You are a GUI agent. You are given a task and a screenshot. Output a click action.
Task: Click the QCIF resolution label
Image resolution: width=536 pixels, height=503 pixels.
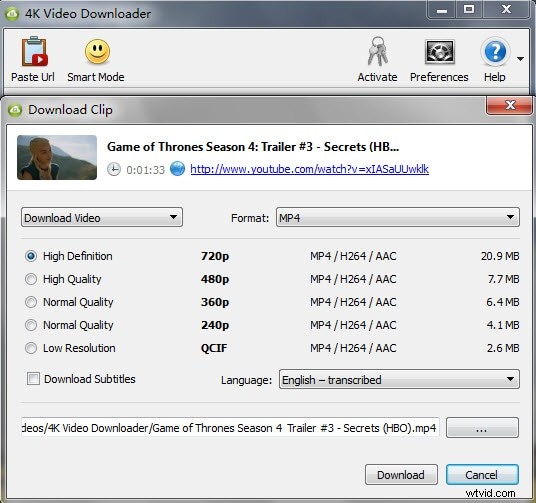click(x=214, y=348)
